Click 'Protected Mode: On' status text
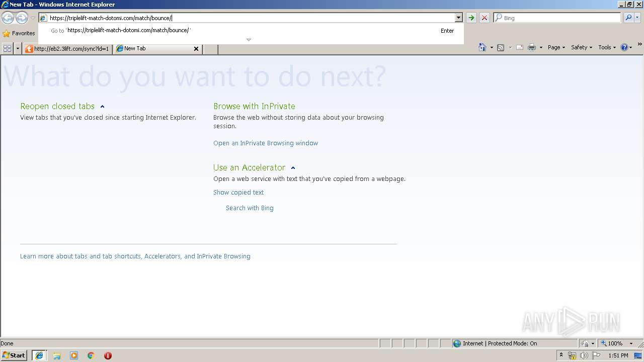The height and width of the screenshot is (362, 644). [x=512, y=343]
